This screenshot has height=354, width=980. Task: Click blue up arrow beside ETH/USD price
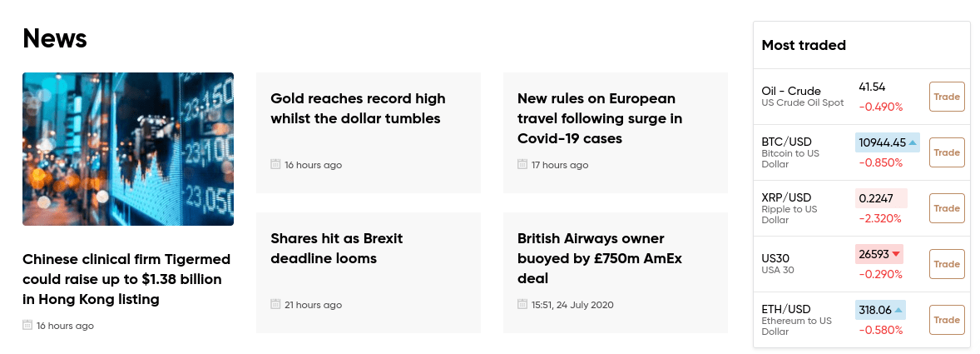pyautogui.click(x=898, y=310)
